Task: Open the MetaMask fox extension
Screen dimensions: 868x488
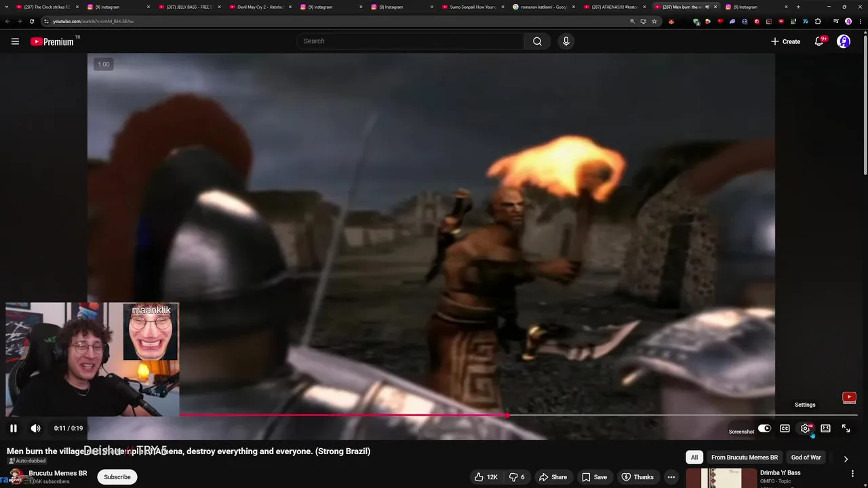Action: tap(671, 21)
